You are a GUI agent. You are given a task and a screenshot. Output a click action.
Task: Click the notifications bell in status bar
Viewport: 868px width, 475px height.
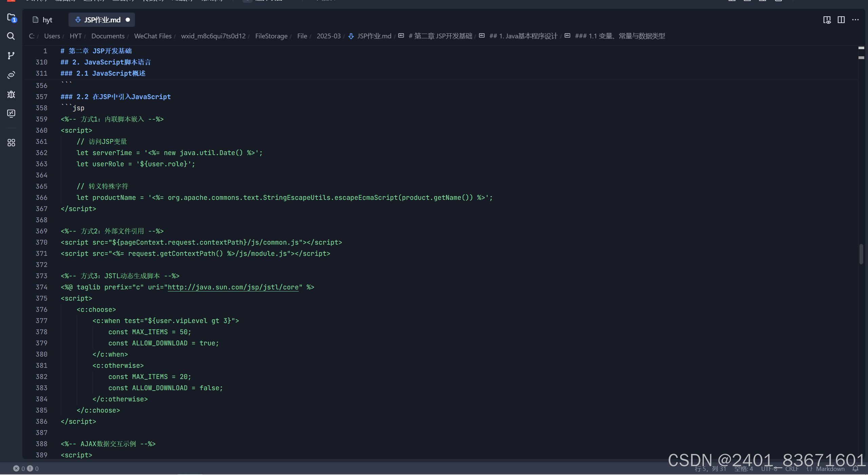pyautogui.click(x=855, y=469)
